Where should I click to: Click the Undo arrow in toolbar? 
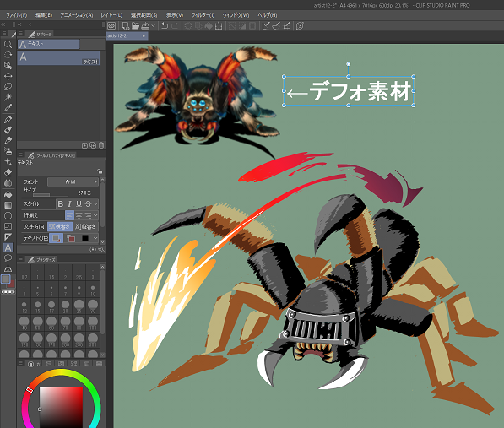tap(165, 25)
